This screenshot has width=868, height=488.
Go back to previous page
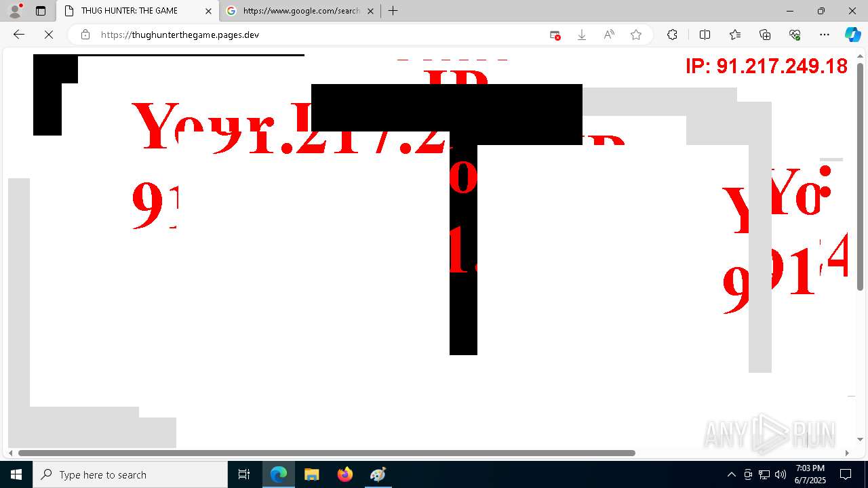(19, 35)
